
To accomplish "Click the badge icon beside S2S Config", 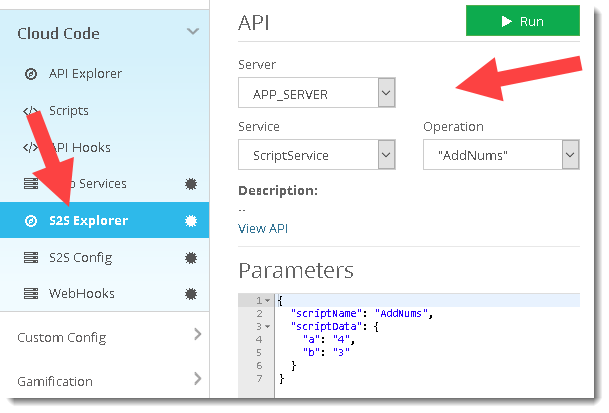I will (x=190, y=258).
